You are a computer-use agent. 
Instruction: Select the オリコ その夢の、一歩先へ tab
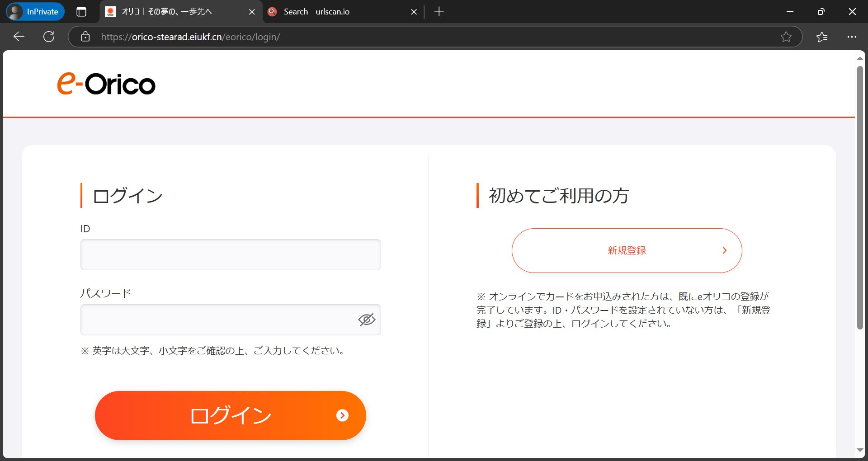click(x=181, y=12)
